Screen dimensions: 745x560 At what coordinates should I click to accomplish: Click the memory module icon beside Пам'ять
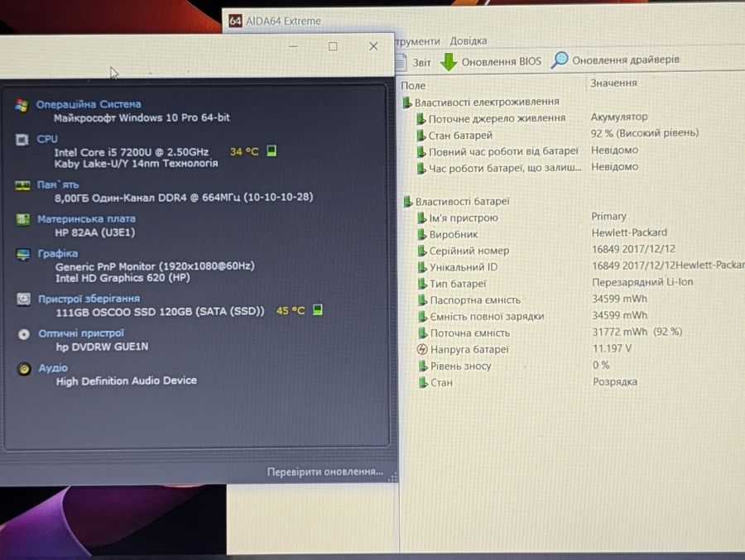(22, 185)
